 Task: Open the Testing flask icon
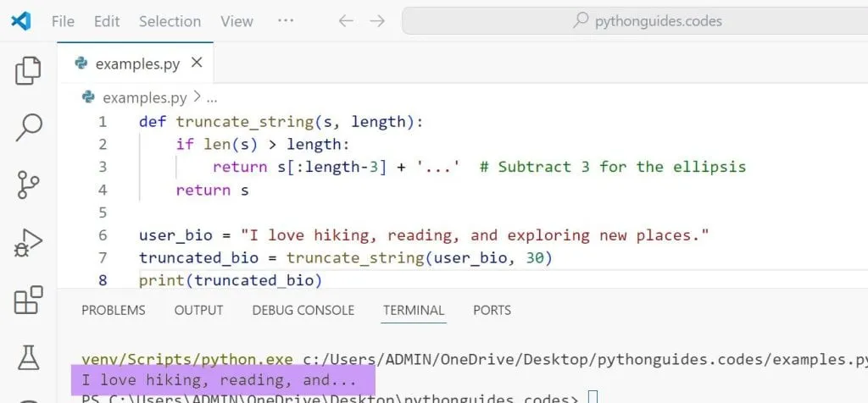[29, 356]
